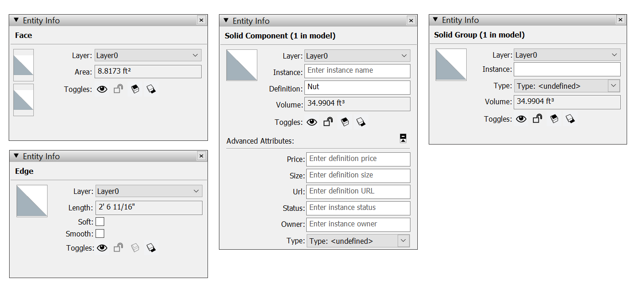Toggle Receive Shadows in Solid Group panel
The height and width of the screenshot is (295, 644).
554,119
